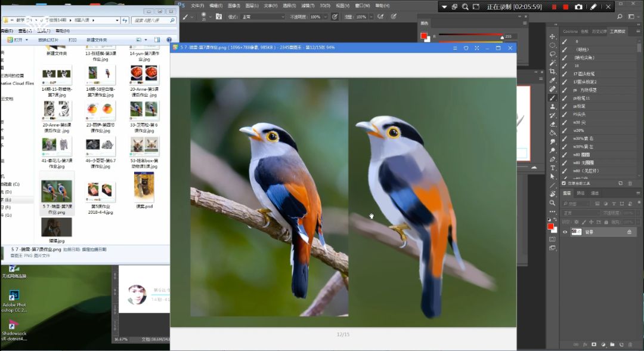Hide the Background layer with eye icon
Screen dimensions: 644x351
tap(565, 232)
